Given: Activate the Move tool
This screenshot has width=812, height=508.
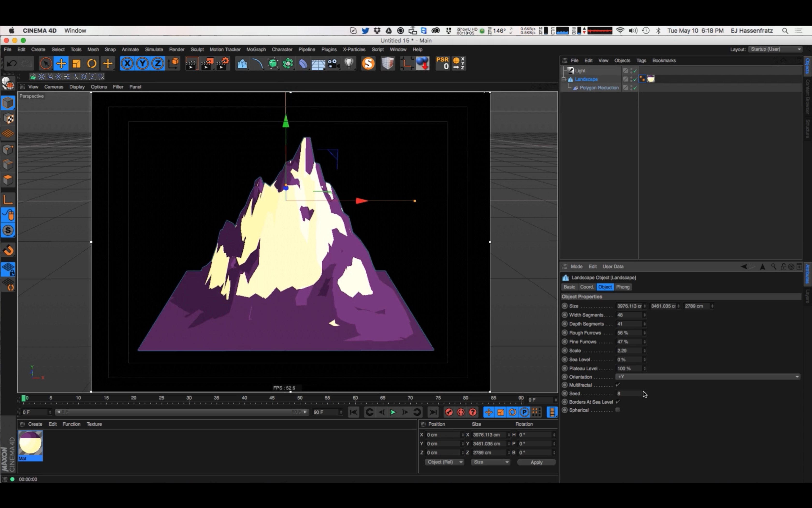Looking at the screenshot, I should tap(61, 63).
